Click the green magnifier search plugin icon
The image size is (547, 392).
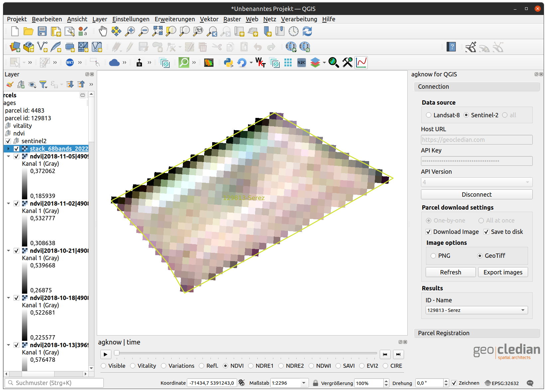click(184, 62)
